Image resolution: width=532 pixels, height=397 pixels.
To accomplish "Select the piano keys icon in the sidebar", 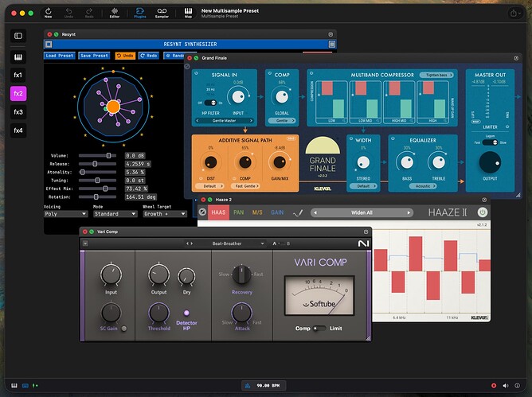I will coord(18,57).
